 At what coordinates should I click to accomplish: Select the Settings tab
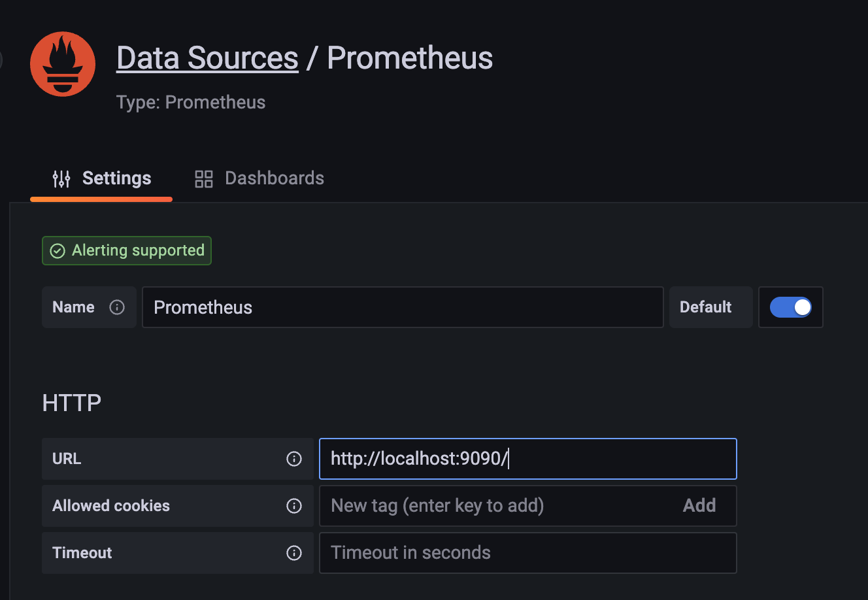click(x=101, y=178)
